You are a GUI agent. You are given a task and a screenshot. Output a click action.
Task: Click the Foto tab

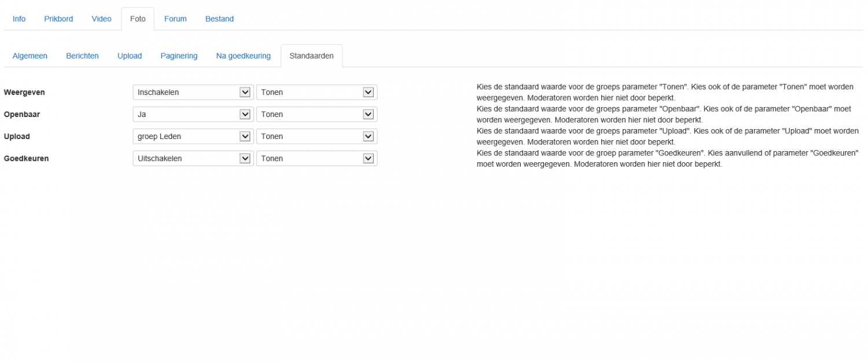[138, 19]
